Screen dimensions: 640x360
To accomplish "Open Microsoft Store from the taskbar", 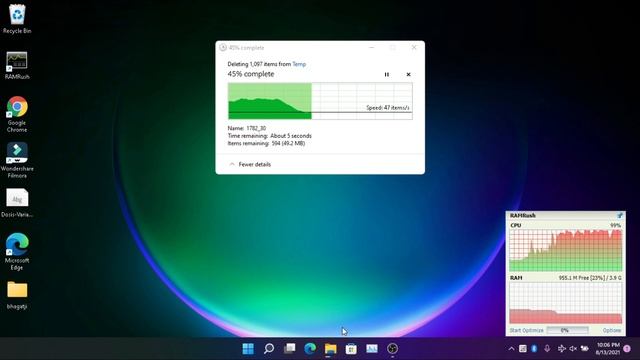I will pyautogui.click(x=351, y=349).
